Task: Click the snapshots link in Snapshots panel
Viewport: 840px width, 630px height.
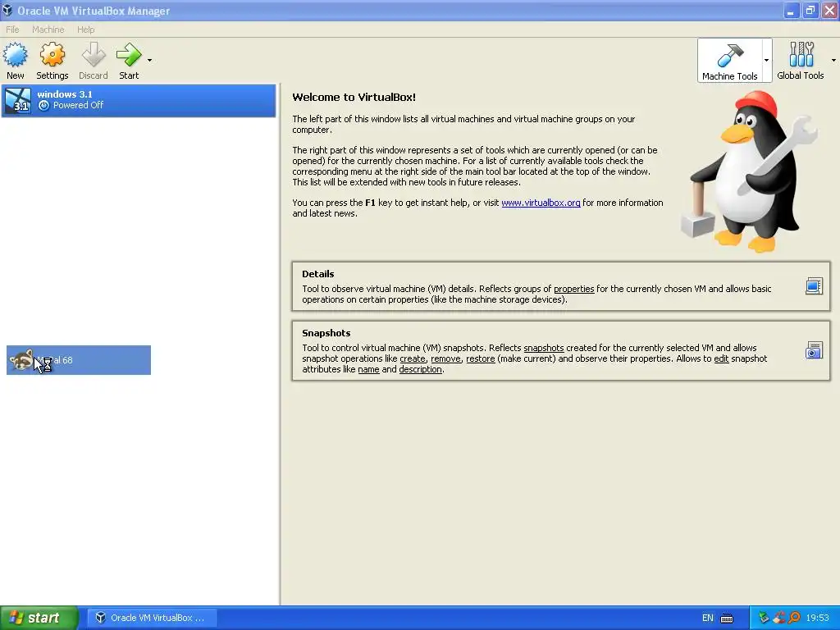Action: point(544,348)
